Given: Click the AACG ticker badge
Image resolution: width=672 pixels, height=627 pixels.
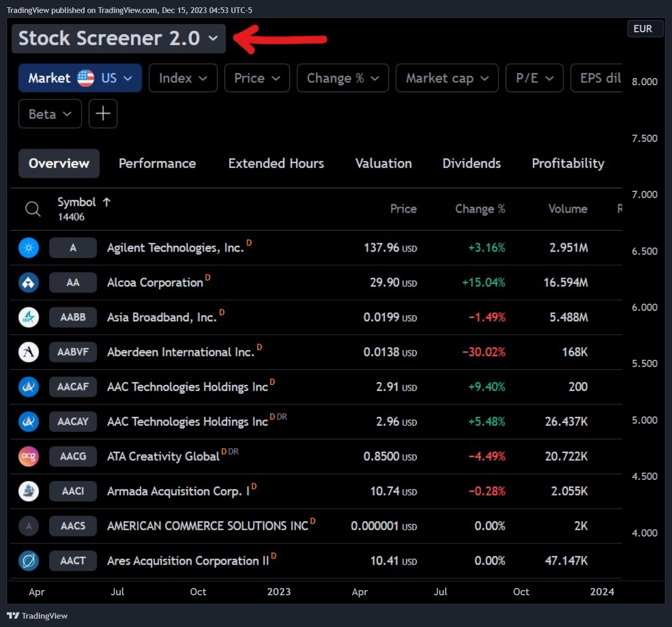Looking at the screenshot, I should click(x=73, y=456).
